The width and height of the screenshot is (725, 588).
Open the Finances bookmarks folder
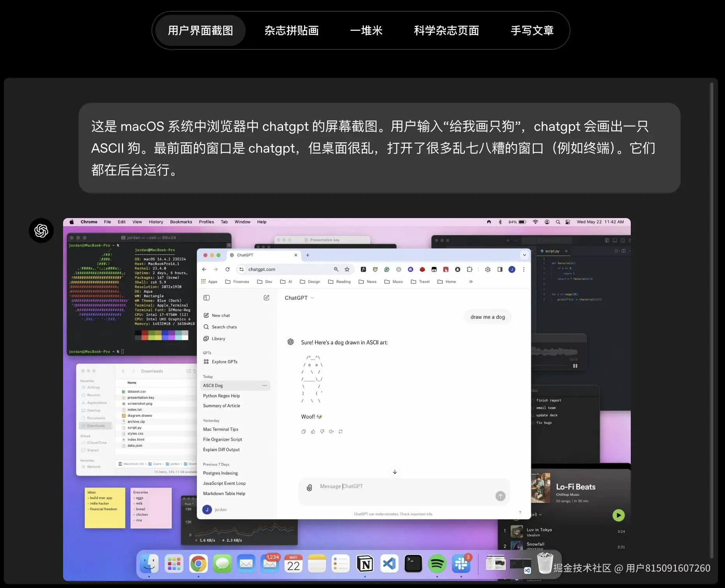[x=237, y=282]
